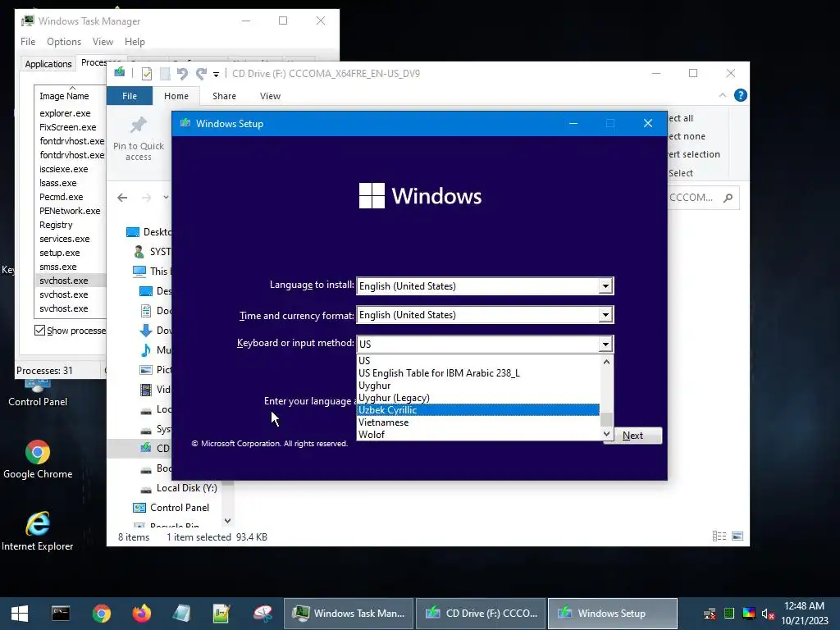Click Pin to Quick access in Explorer ribbon
Viewport: 840px width, 630px height.
click(138, 139)
